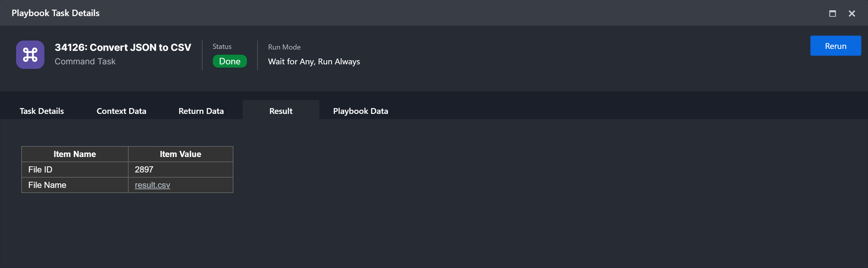Click the task title Convert JSON to CSV
Viewport: 868px width, 268px height.
[123, 47]
